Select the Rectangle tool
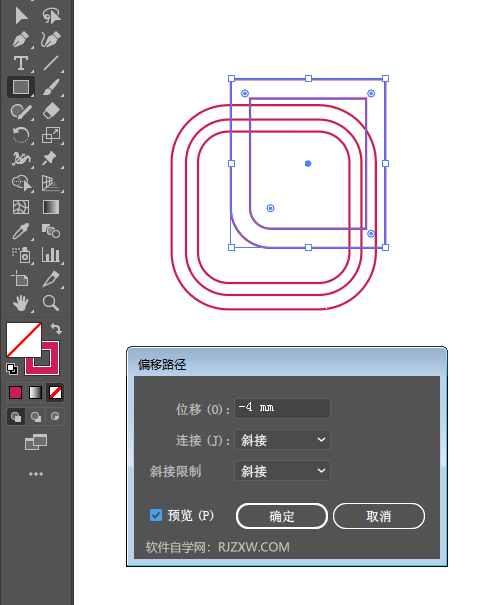 pos(21,87)
